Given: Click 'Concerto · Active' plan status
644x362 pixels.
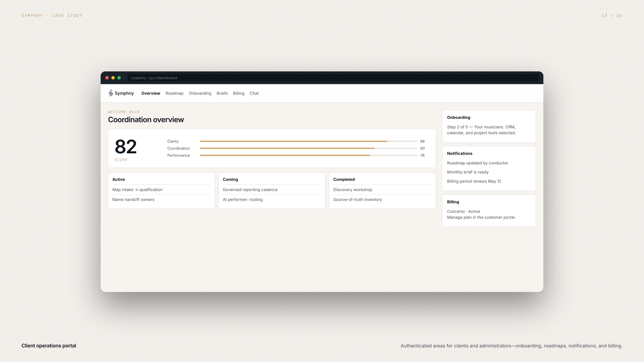Looking at the screenshot, I should coord(464,211).
